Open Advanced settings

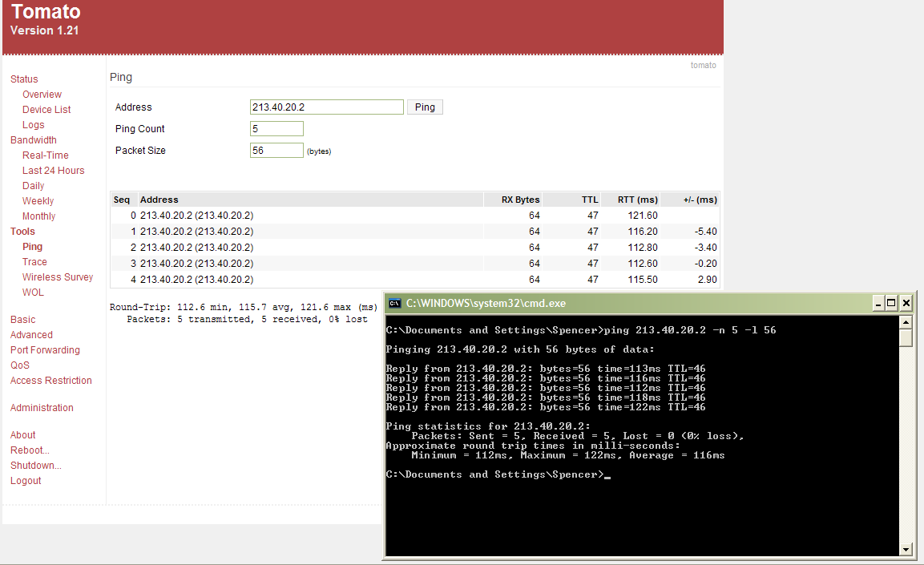31,335
